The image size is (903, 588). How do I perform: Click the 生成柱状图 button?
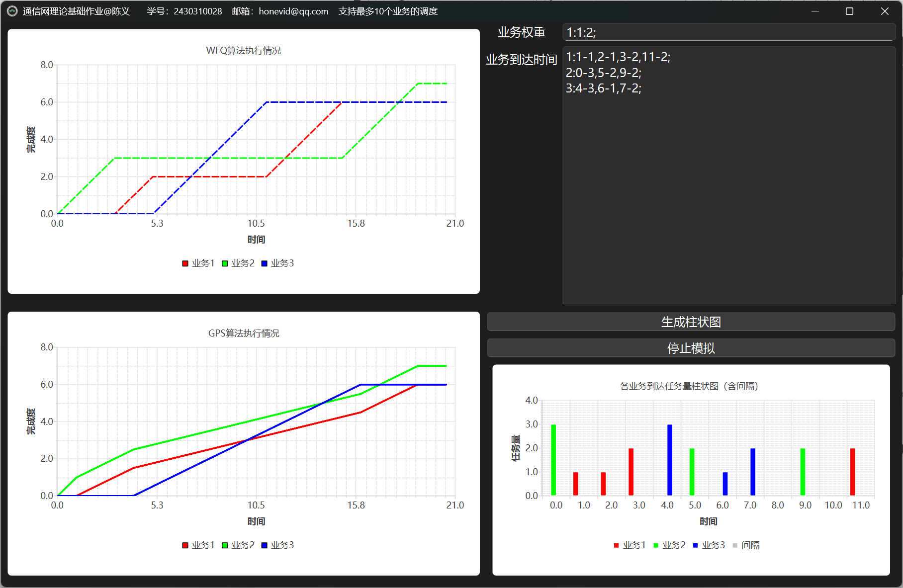691,322
